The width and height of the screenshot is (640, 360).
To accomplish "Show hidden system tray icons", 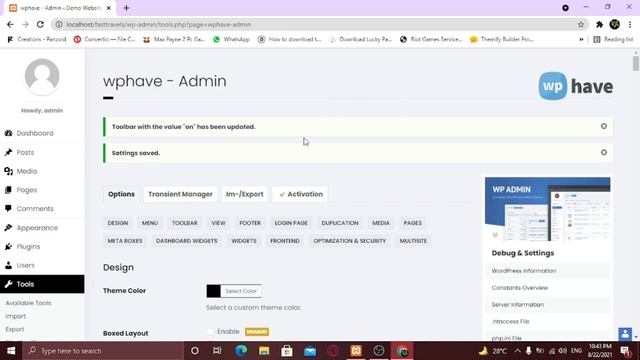I will [518, 351].
